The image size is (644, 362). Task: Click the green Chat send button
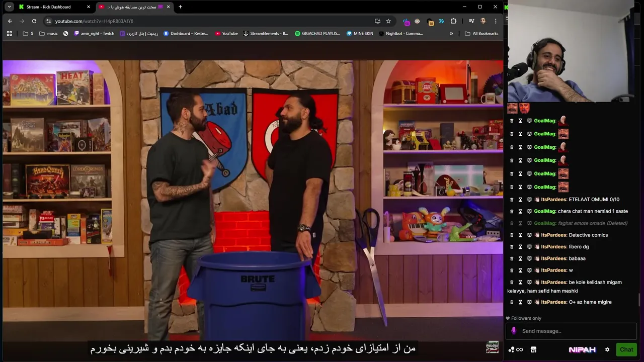626,349
